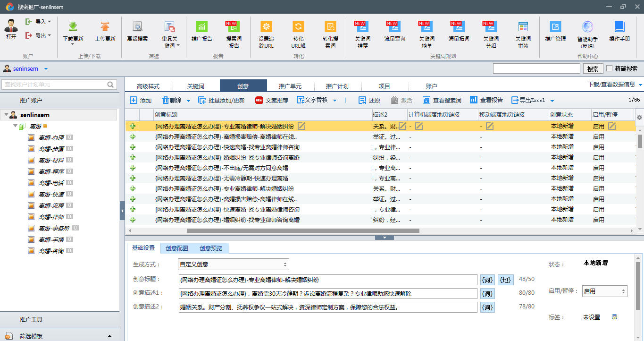Select the 离婚-律师 unit in the tree

pos(51,217)
